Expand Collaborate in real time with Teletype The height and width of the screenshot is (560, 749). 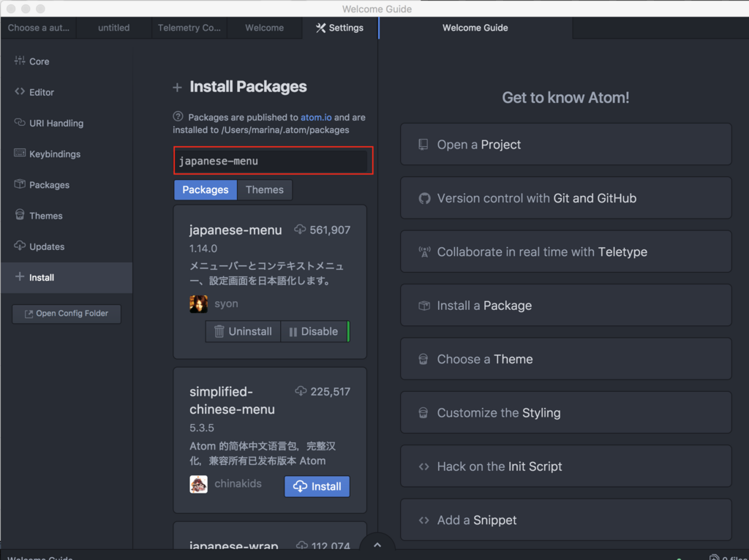[x=566, y=251]
